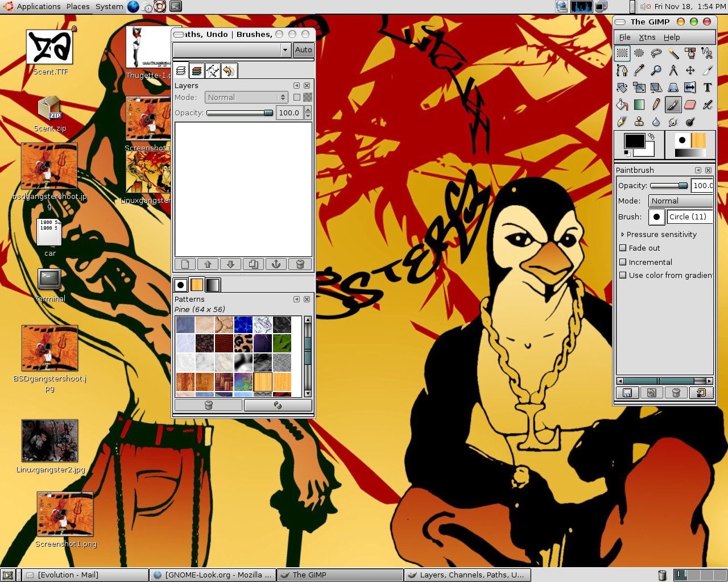
Task: Switch to the Undo History tab
Action: coord(229,71)
